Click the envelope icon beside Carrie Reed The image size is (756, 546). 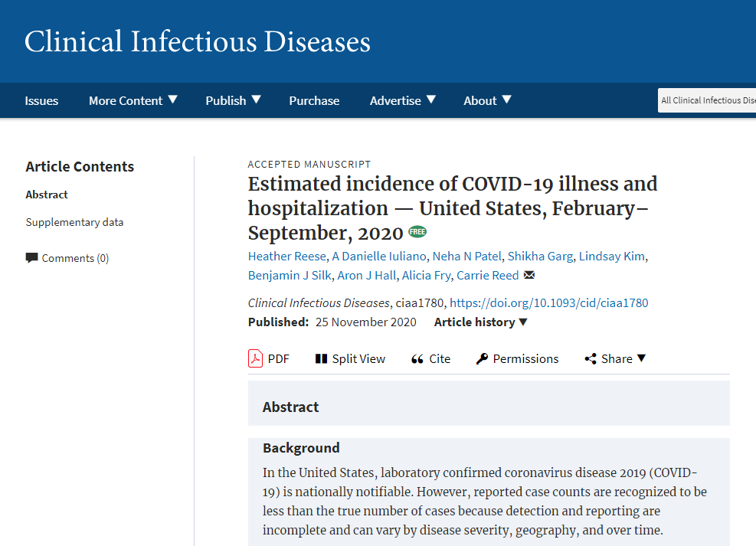tap(529, 275)
